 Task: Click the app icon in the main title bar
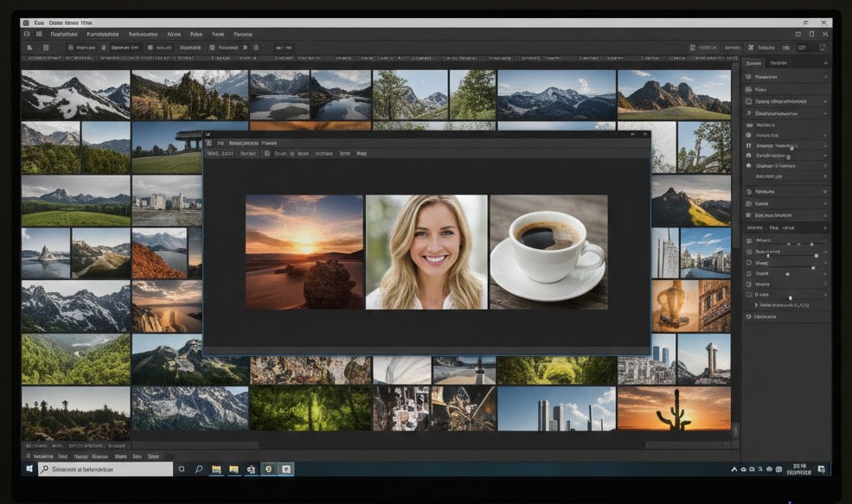(28, 22)
